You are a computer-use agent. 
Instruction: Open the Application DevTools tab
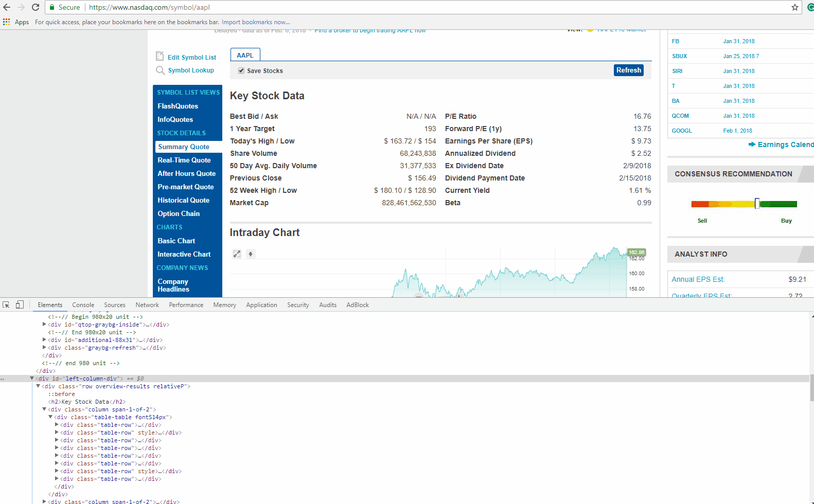coord(261,305)
